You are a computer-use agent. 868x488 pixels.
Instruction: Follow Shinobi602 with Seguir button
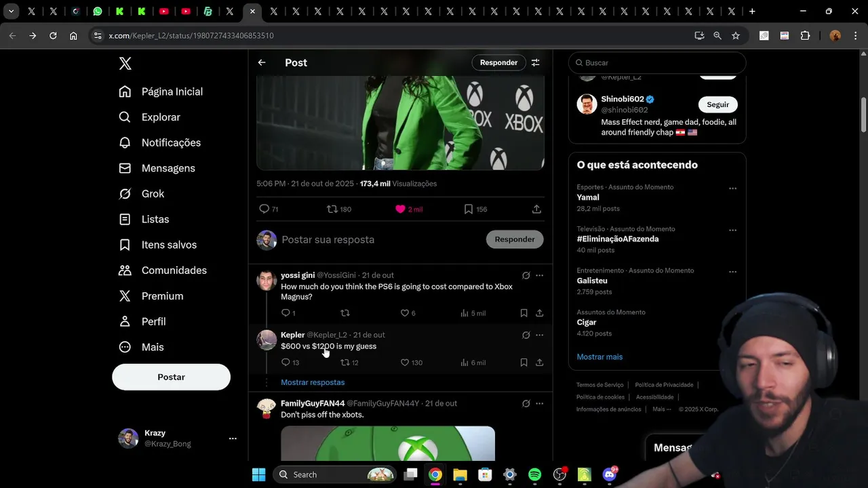[x=717, y=104]
